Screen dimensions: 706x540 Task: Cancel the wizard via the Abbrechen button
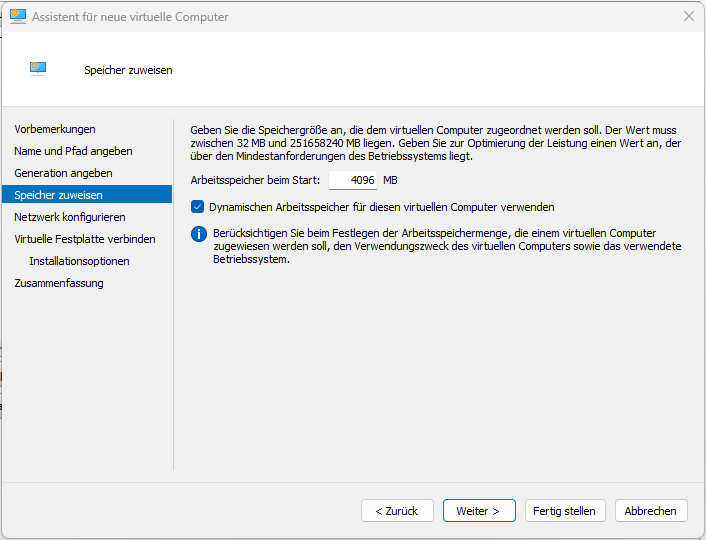[x=650, y=511]
